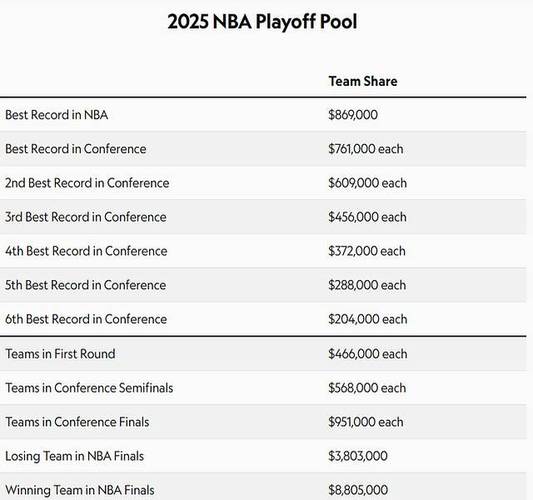Select the '$288,000 each' amount
Image resolution: width=533 pixels, height=500 pixels.
(367, 285)
